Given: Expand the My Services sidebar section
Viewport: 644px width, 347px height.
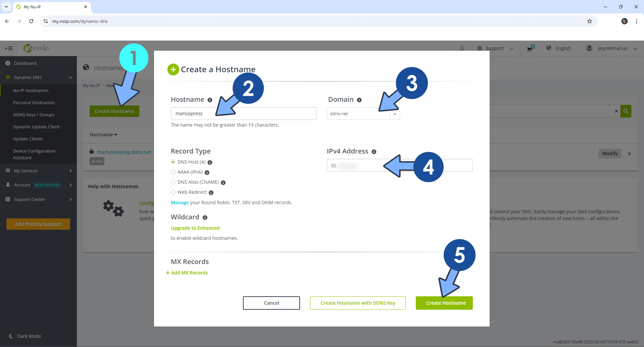Looking at the screenshot, I should tap(39, 171).
